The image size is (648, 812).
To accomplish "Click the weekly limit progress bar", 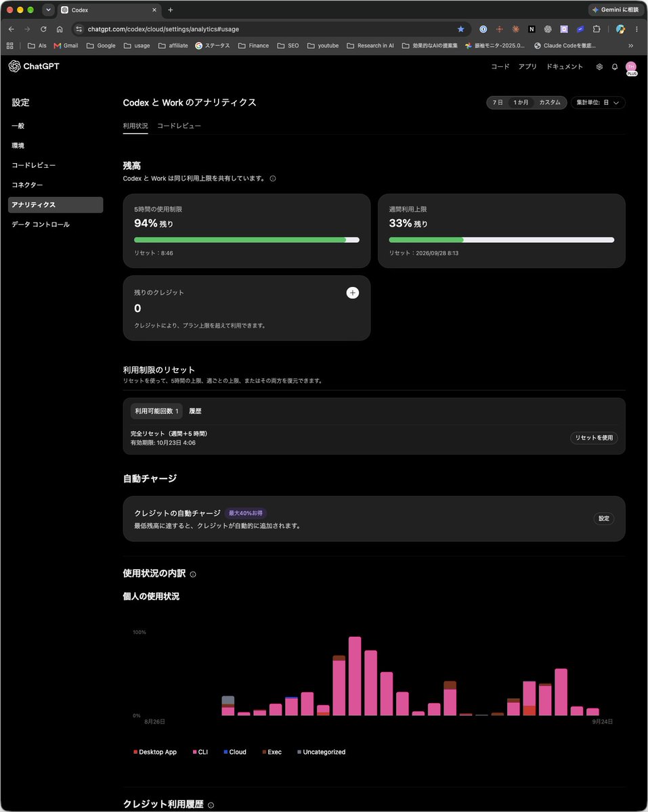I will click(x=502, y=240).
